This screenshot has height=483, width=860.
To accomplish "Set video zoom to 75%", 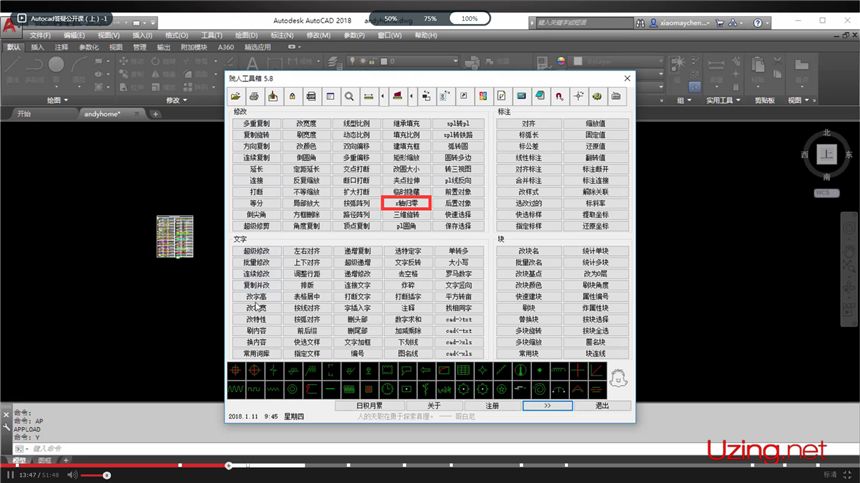I will click(x=430, y=18).
